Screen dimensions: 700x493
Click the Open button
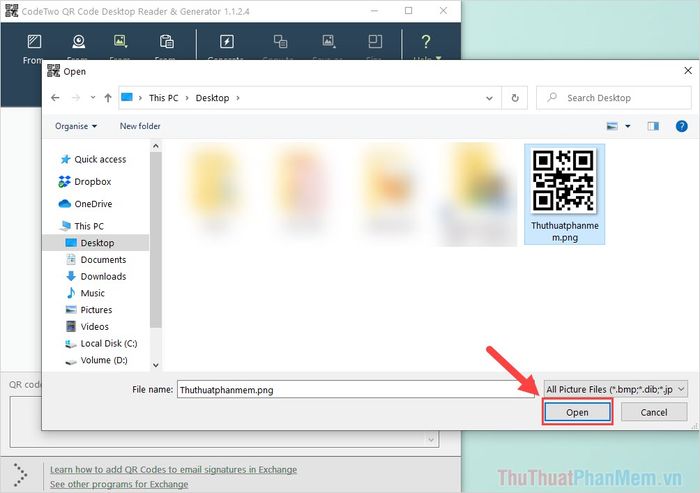coord(577,412)
